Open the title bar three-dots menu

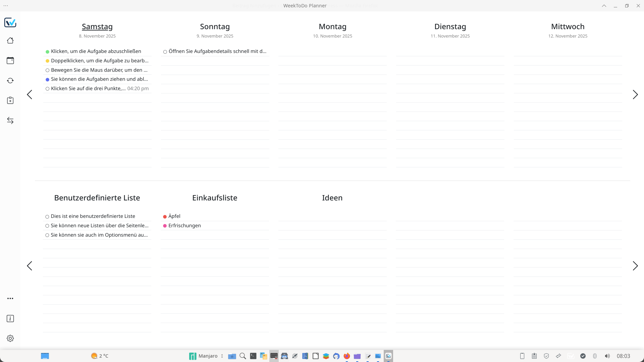6,6
